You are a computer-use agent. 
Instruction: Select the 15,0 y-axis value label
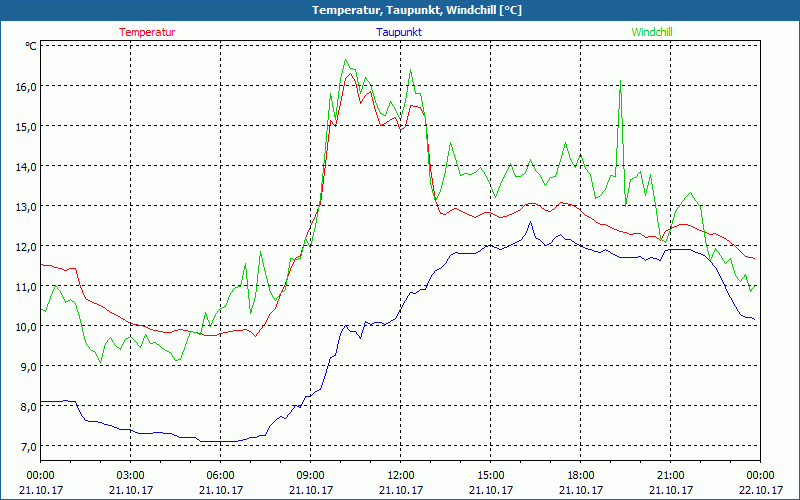25,126
